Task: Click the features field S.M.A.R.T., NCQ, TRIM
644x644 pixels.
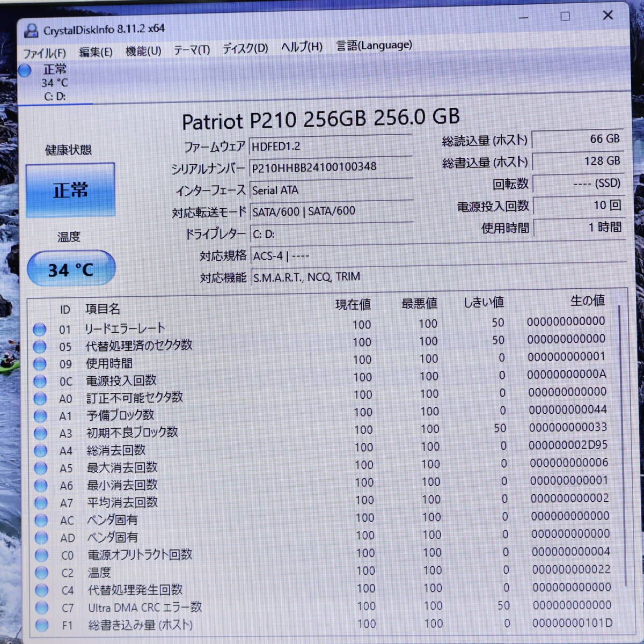Action: click(438, 275)
